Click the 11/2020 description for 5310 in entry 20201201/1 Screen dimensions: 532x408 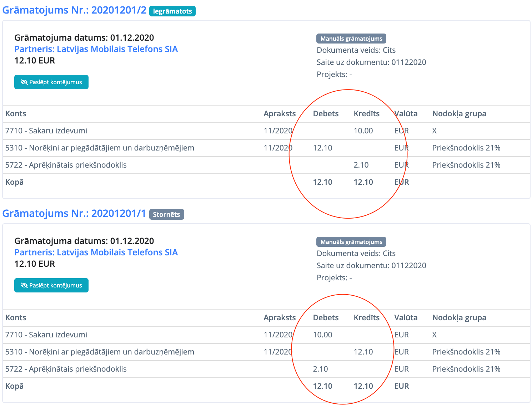pos(278,352)
